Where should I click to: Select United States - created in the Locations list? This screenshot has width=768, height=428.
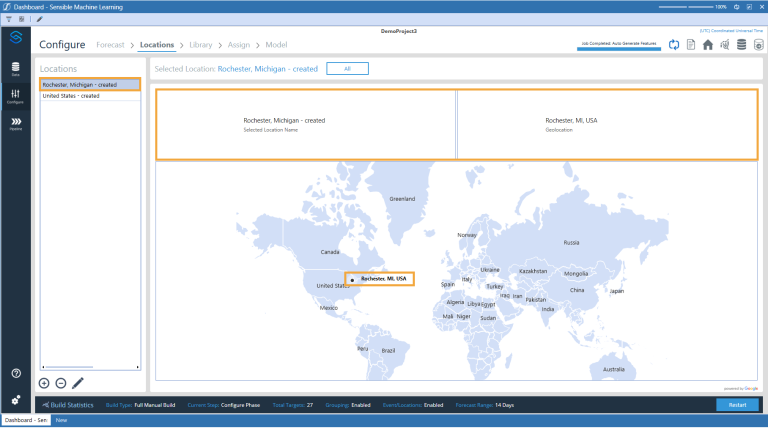(x=71, y=96)
